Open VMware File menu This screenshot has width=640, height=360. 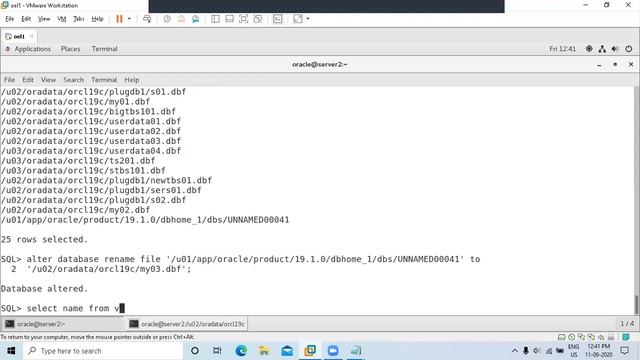click(10, 19)
